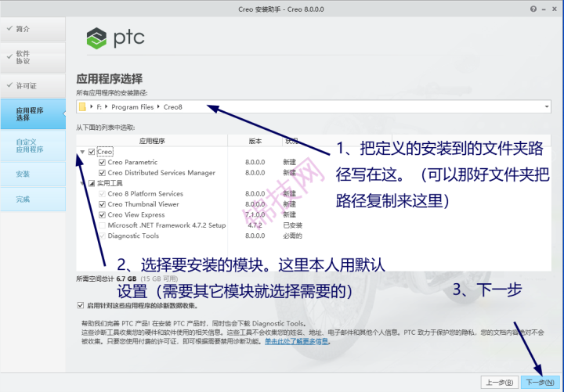This screenshot has height=392, width=564.
Task: Click the folder icon in install path
Action: [82, 106]
